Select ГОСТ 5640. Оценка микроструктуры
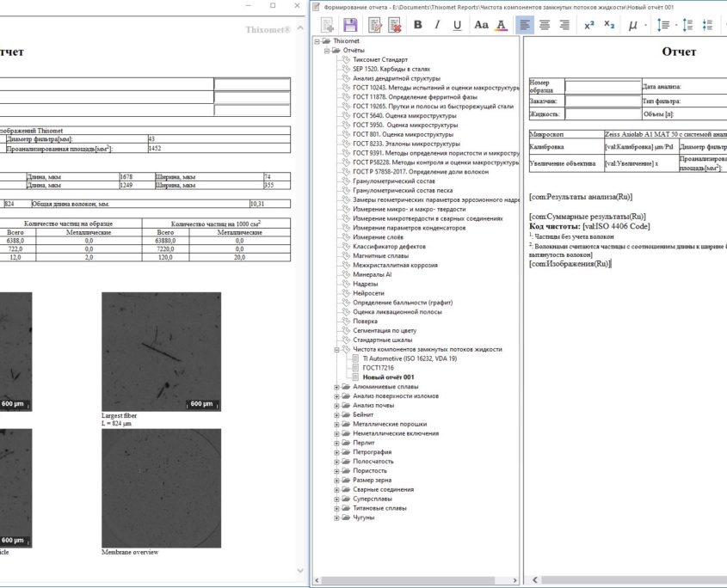Image resolution: width=727 pixels, height=588 pixels. coord(404,116)
